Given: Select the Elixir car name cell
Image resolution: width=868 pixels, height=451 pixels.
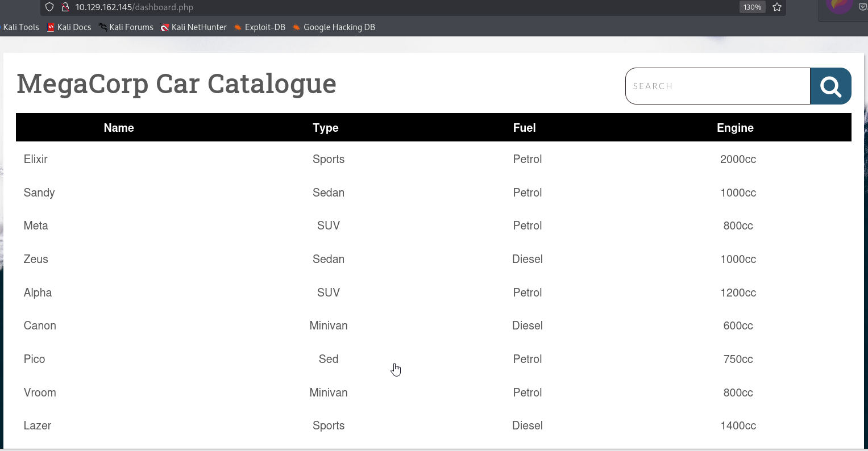Looking at the screenshot, I should click(36, 159).
